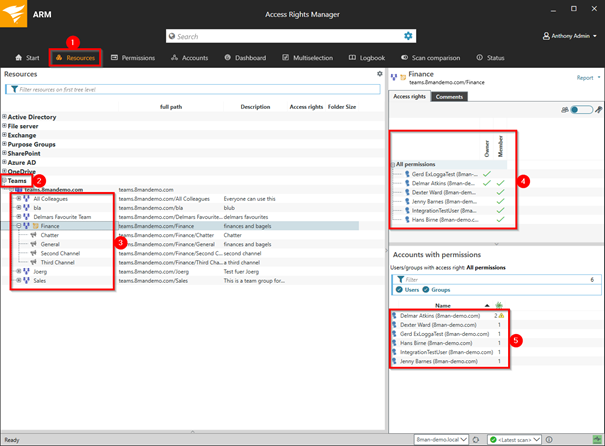Click the Folder Size column header

342,107
